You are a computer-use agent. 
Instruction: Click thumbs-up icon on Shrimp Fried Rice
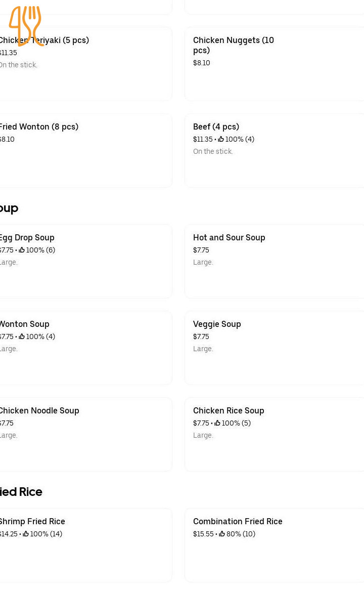[x=26, y=534]
